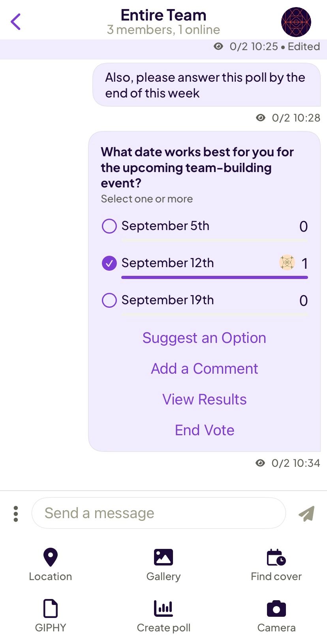Open the Location sharing option
This screenshot has width=327, height=644.
click(51, 565)
